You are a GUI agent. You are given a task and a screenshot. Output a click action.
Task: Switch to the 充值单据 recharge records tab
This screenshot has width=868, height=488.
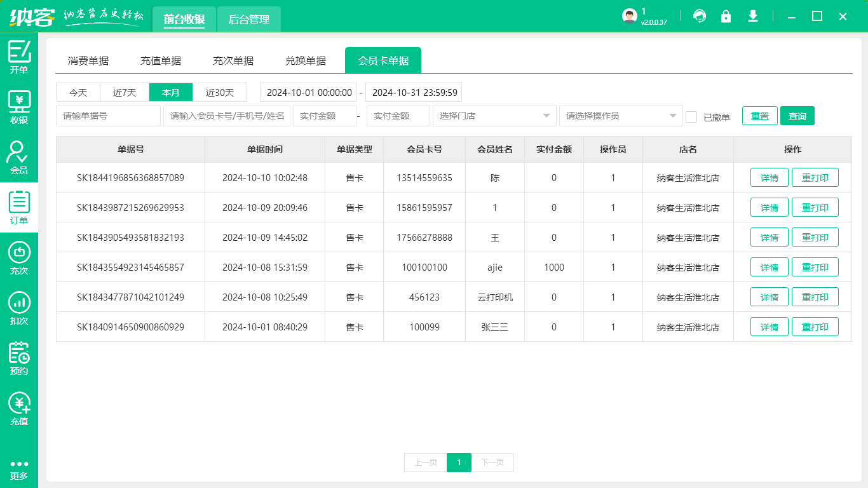pos(161,60)
